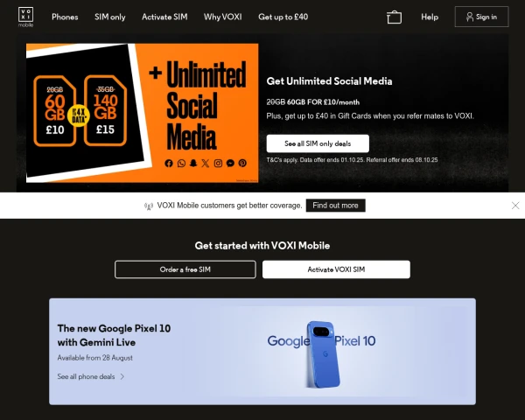Click the Snapchat ghost icon
Viewport: 525px width, 420px height.
193,163
